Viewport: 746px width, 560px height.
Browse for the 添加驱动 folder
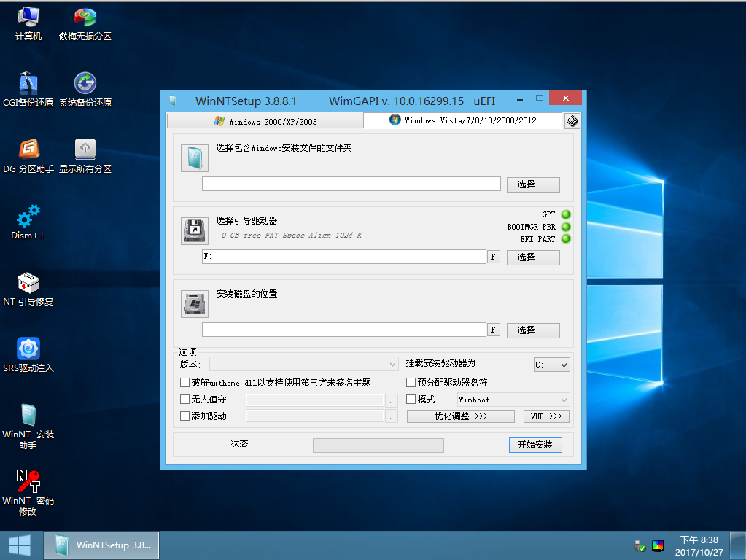click(392, 417)
